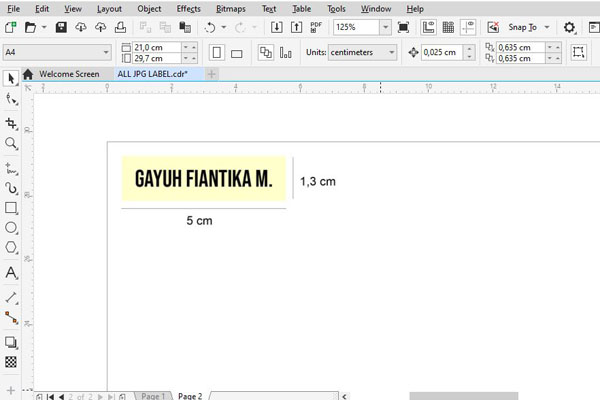Toggle Snap Off button
The height and width of the screenshot is (400, 600).
(493, 27)
